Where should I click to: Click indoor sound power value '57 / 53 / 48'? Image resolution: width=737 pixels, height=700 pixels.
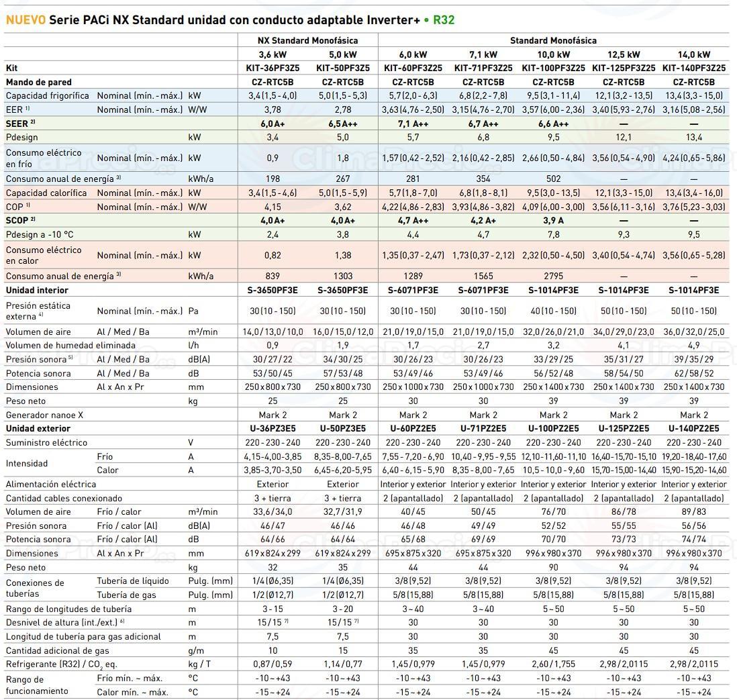tap(343, 373)
